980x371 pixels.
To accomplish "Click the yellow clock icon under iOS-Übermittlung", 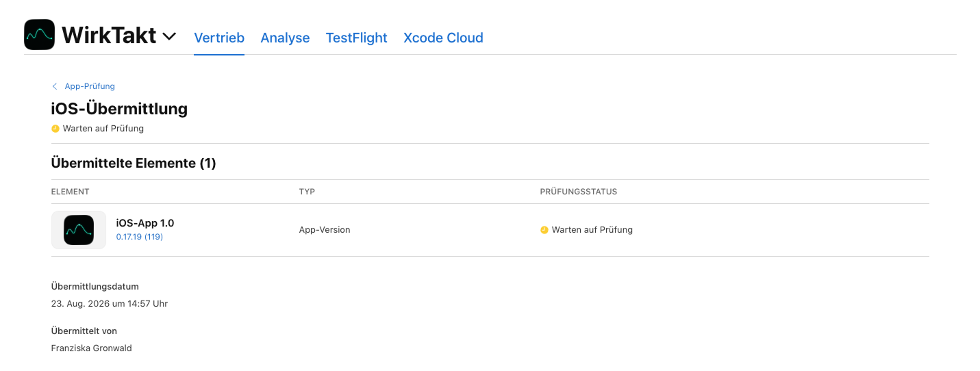I will pyautogui.click(x=55, y=128).
